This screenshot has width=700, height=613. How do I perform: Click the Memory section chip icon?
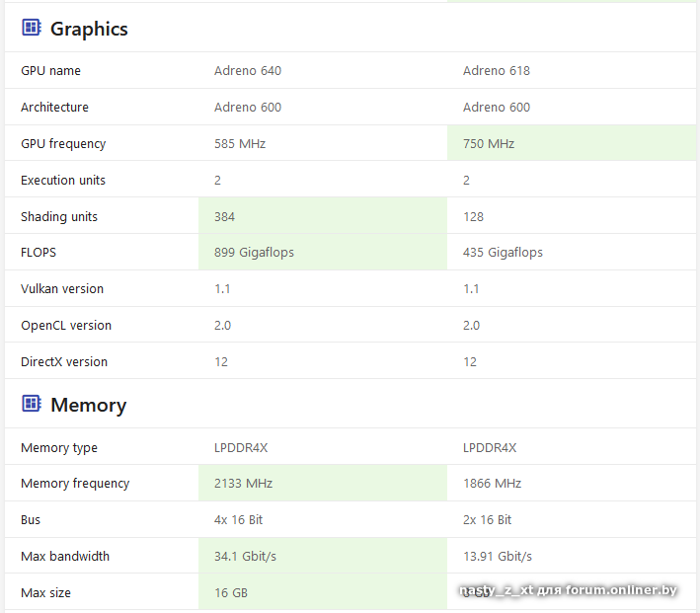coord(32,404)
